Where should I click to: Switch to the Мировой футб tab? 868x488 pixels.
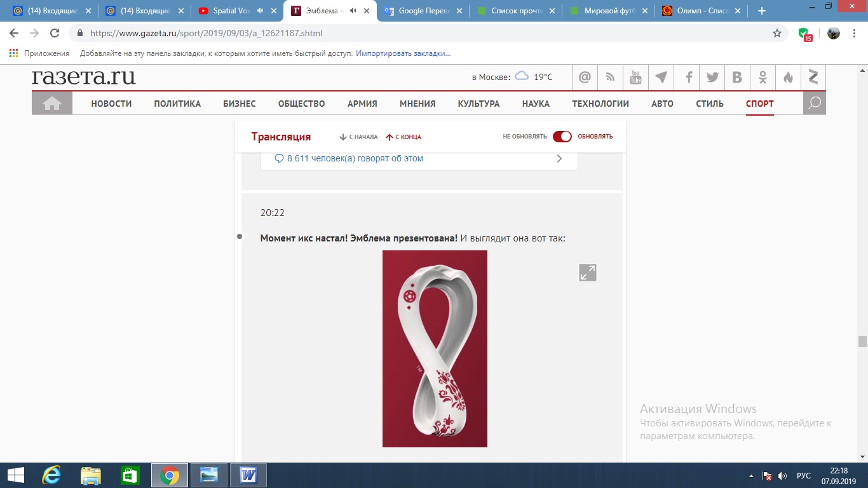point(607,11)
